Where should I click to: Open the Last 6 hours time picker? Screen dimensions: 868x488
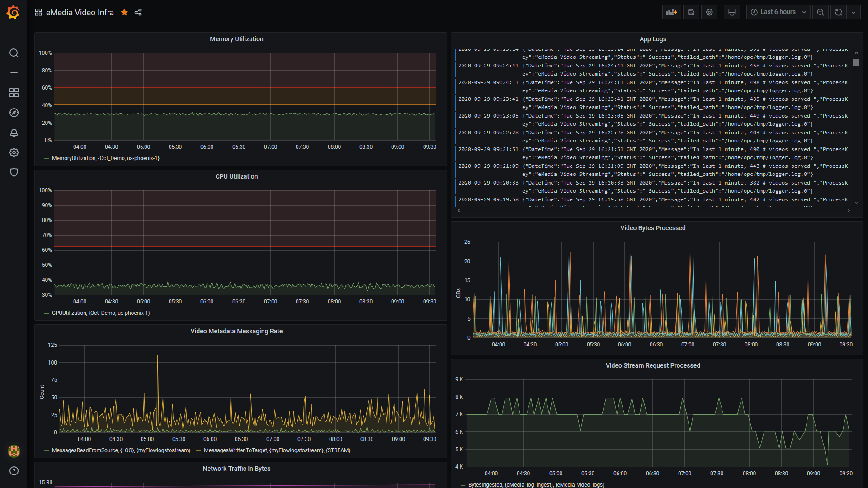[778, 12]
